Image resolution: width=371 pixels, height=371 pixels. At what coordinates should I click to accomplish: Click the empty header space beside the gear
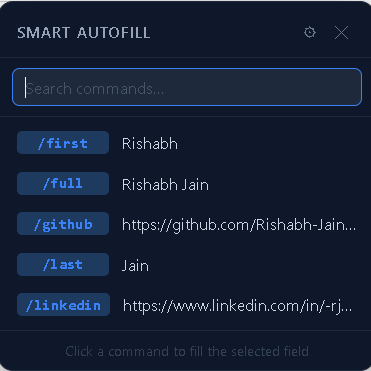point(227,32)
